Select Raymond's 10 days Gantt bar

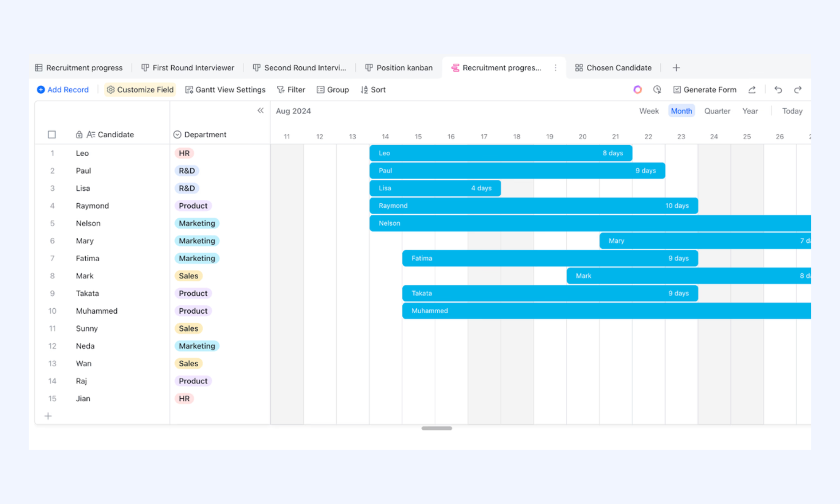[x=534, y=206]
